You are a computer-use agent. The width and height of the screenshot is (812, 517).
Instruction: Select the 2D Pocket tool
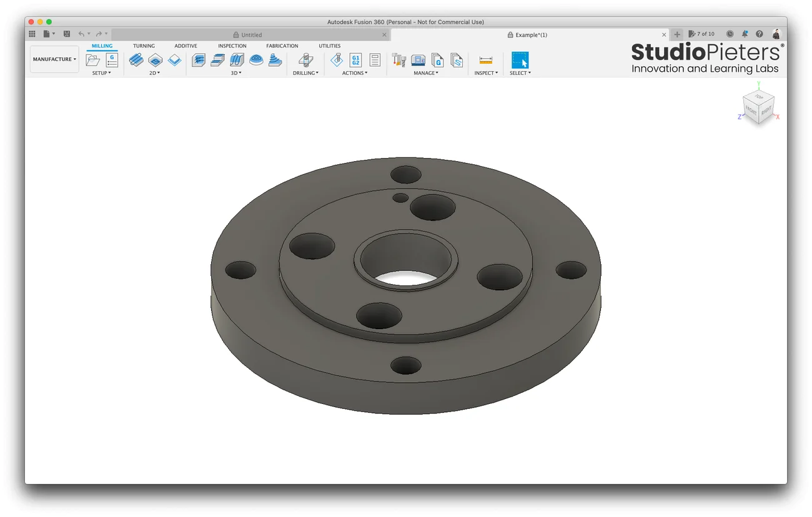[156, 60]
